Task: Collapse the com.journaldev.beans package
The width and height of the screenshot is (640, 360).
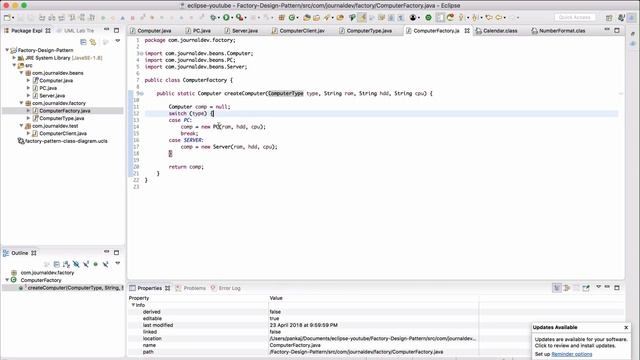Action: point(22,73)
